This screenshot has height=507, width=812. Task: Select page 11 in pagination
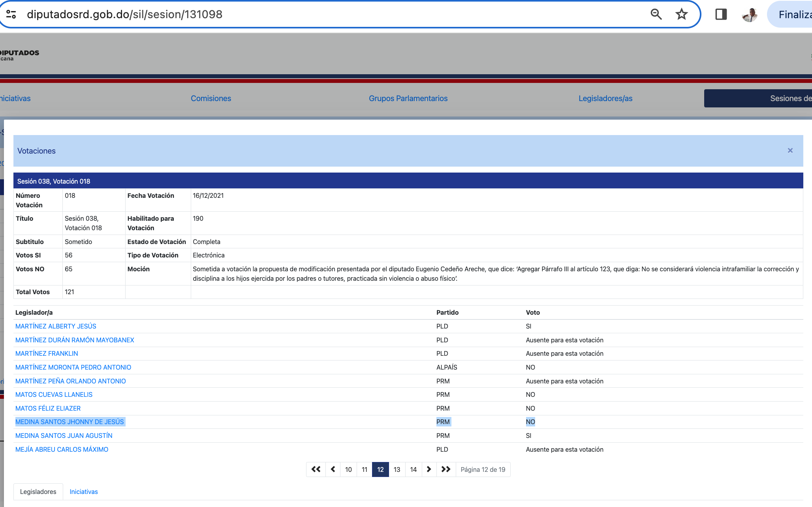[x=365, y=469]
